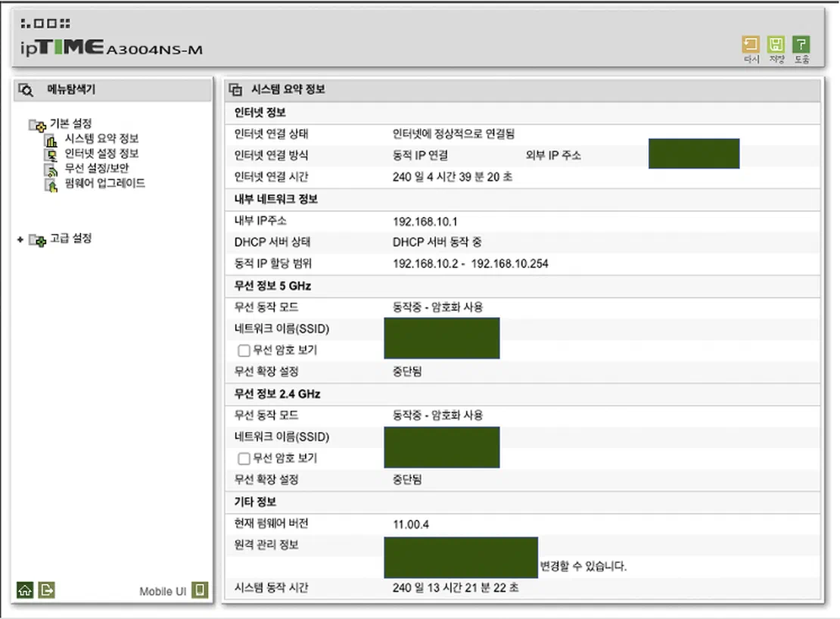Click the 무선 정보 5 GHz section header

[x=272, y=286]
